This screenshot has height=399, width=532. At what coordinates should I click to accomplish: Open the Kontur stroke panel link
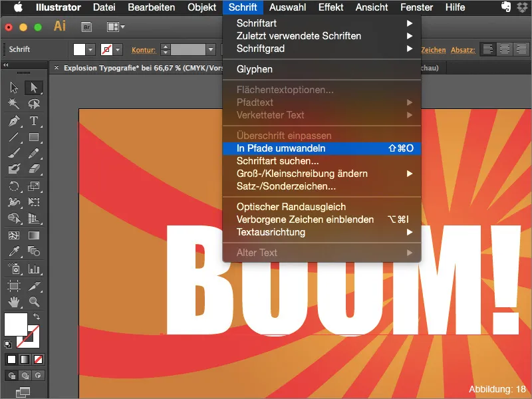[144, 50]
